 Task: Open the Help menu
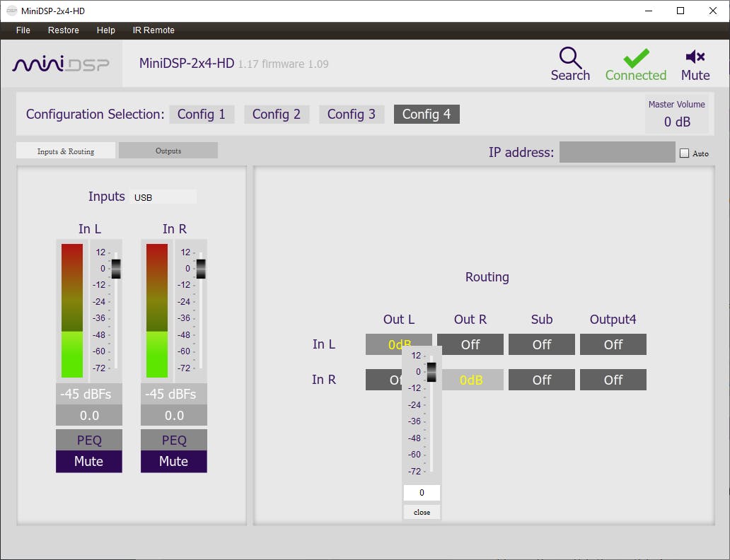(105, 30)
